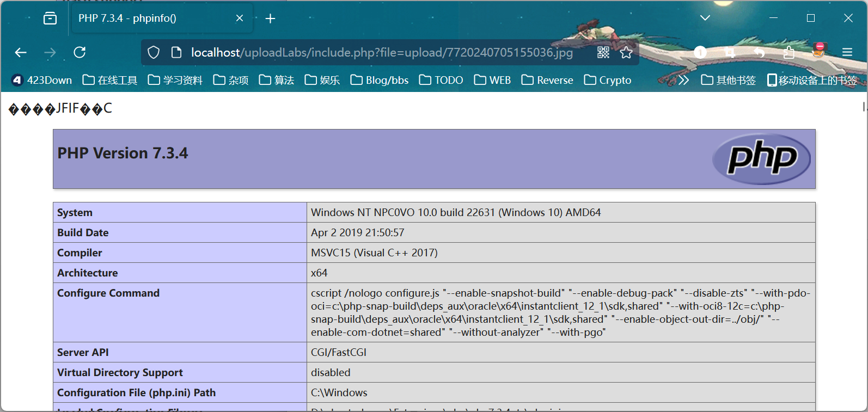This screenshot has height=412, width=868.
Task: Click the 423Down bookmark link
Action: point(42,80)
